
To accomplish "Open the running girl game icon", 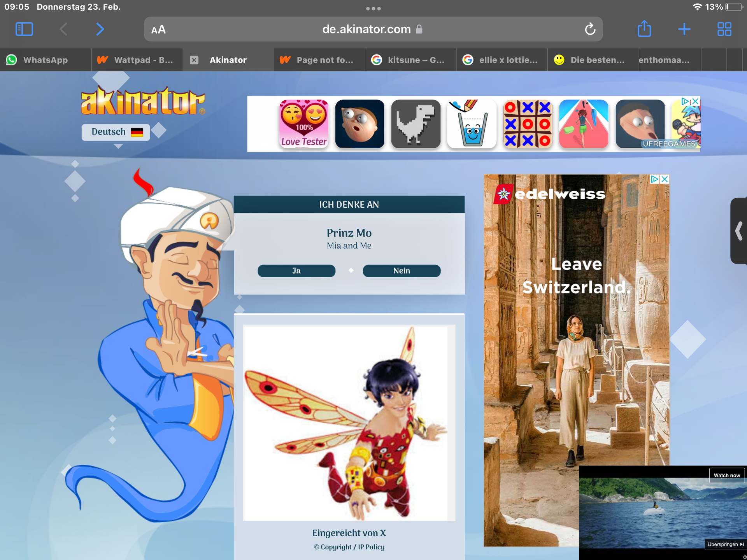I will coord(584,124).
